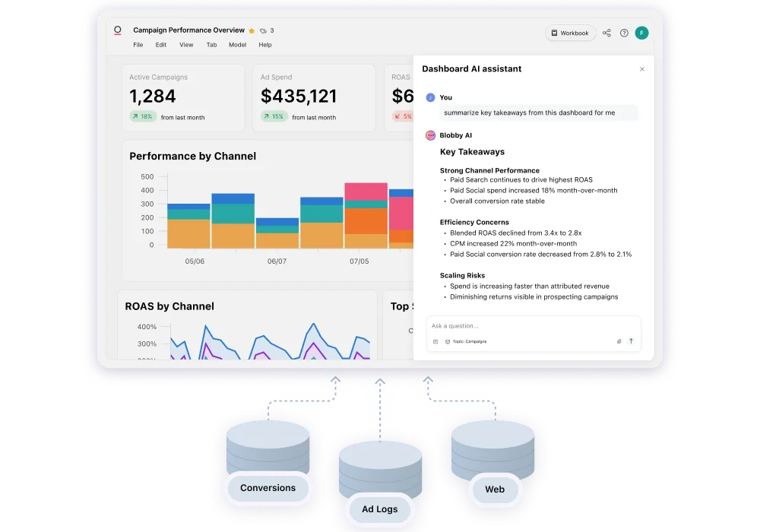Click the 07/05 axis label
This screenshot has height=532, width=760.
359,261
